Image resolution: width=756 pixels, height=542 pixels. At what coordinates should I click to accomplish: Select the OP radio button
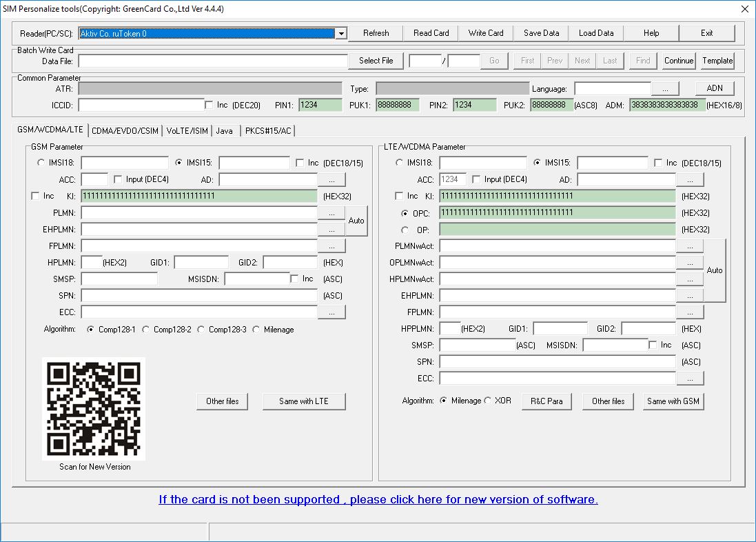405,230
